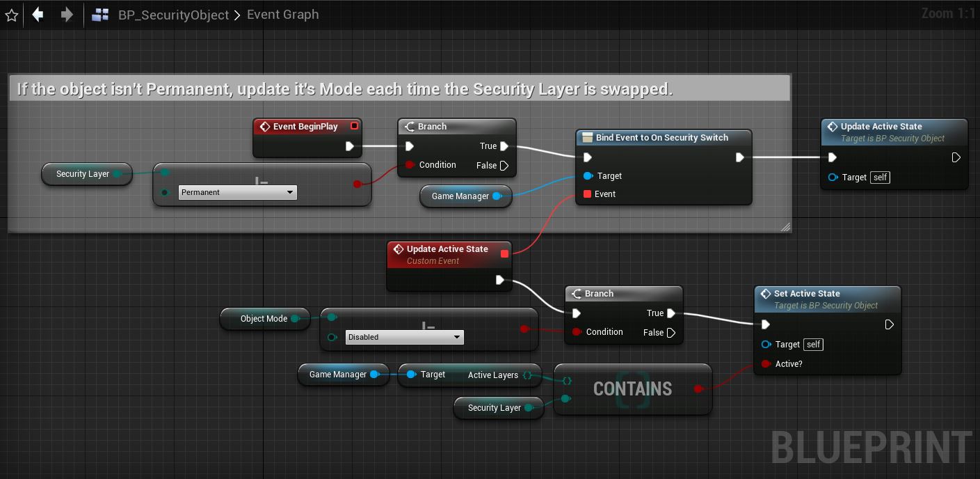Click the False output pin of top Branch

pos(504,166)
